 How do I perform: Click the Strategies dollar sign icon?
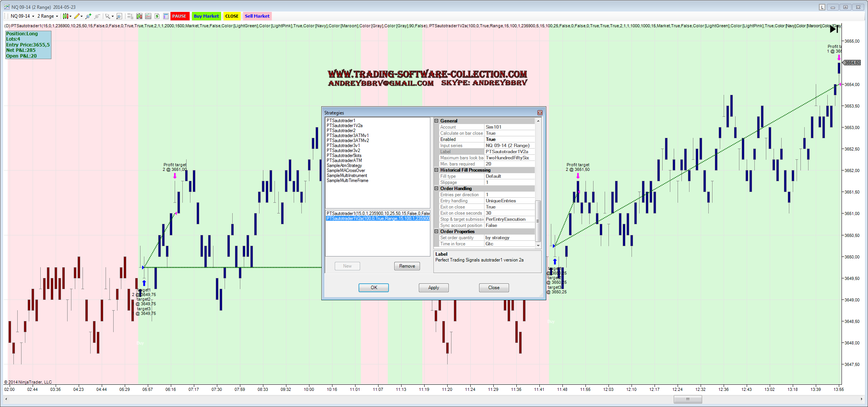tap(157, 16)
